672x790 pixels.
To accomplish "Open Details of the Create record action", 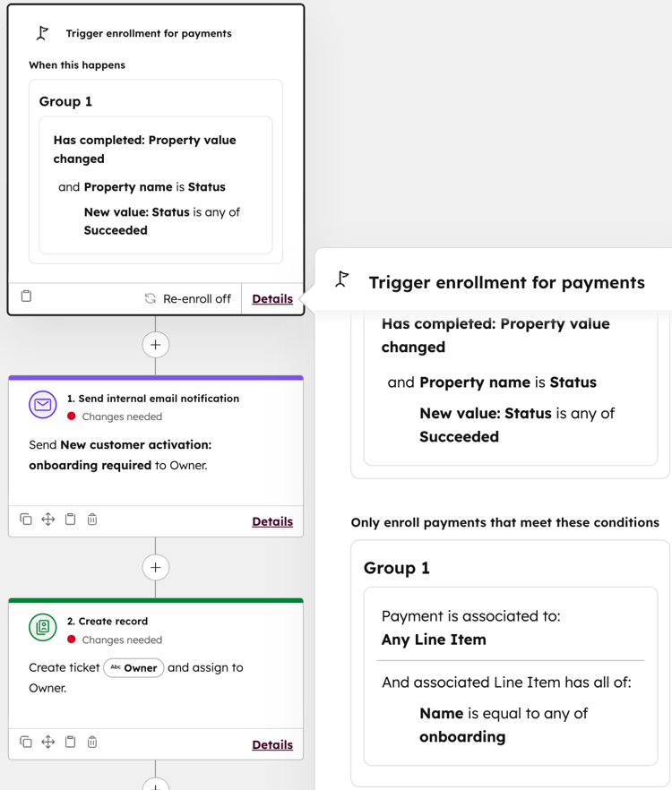I will click(272, 743).
